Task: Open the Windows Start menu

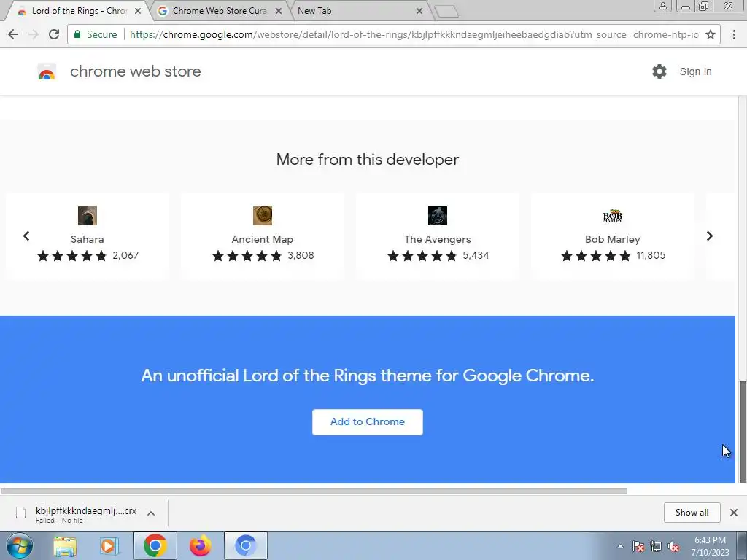Action: [x=20, y=545]
